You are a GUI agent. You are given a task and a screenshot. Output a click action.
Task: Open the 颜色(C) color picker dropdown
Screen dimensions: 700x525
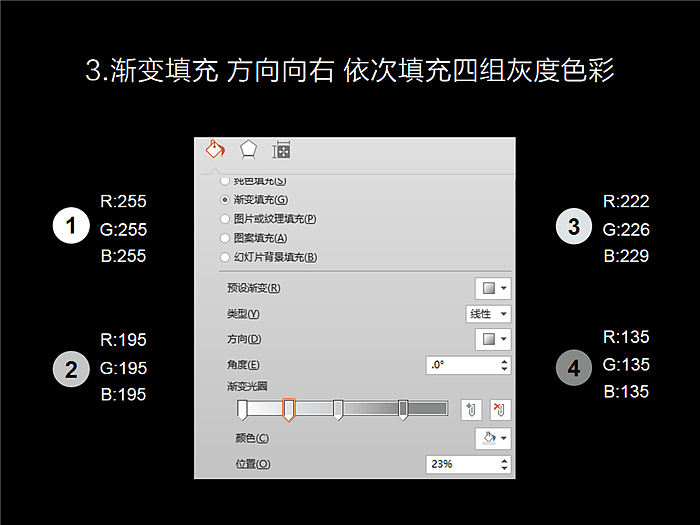pos(493,438)
